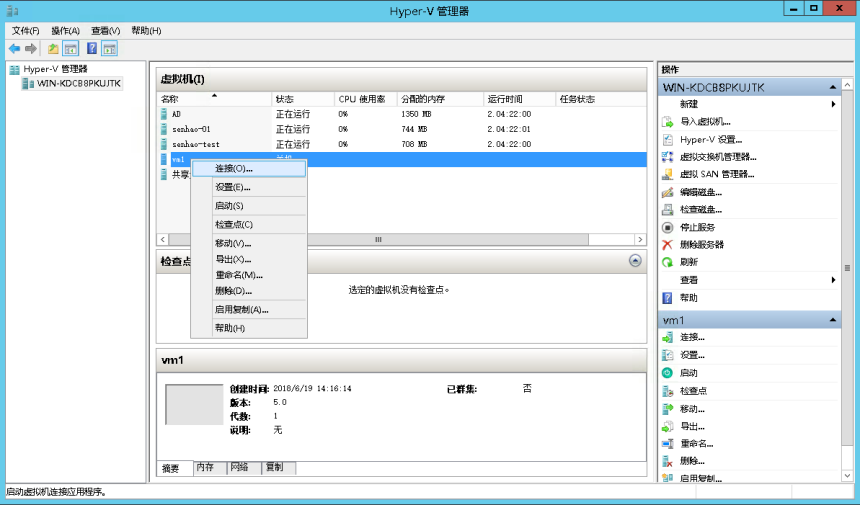Choose 检查点(C) in the context menu
The width and height of the screenshot is (860, 505).
tap(248, 225)
